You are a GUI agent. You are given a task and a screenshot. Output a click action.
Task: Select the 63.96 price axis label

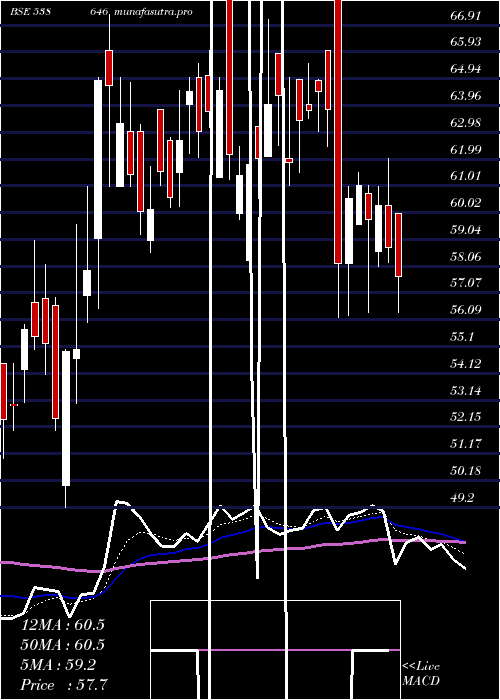[x=466, y=96]
